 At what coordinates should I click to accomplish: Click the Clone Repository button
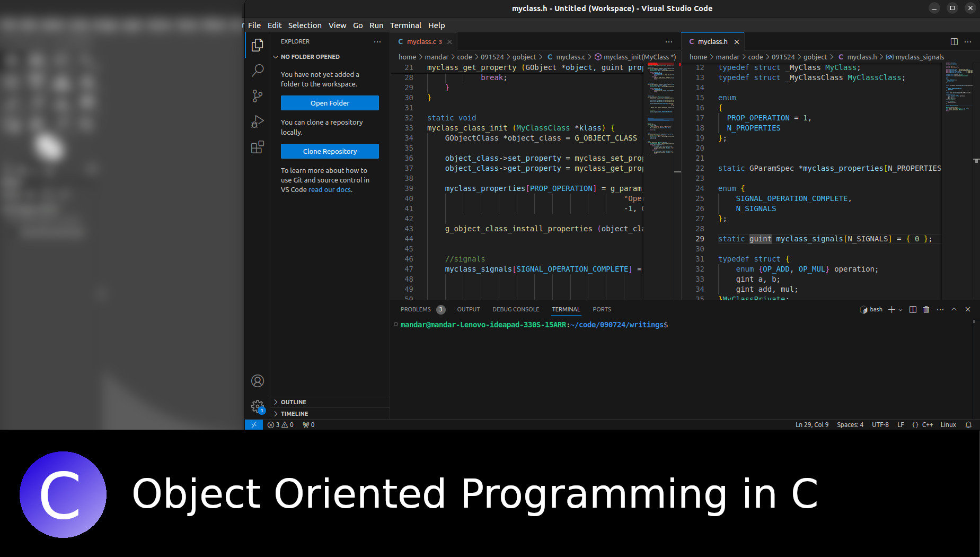[330, 151]
